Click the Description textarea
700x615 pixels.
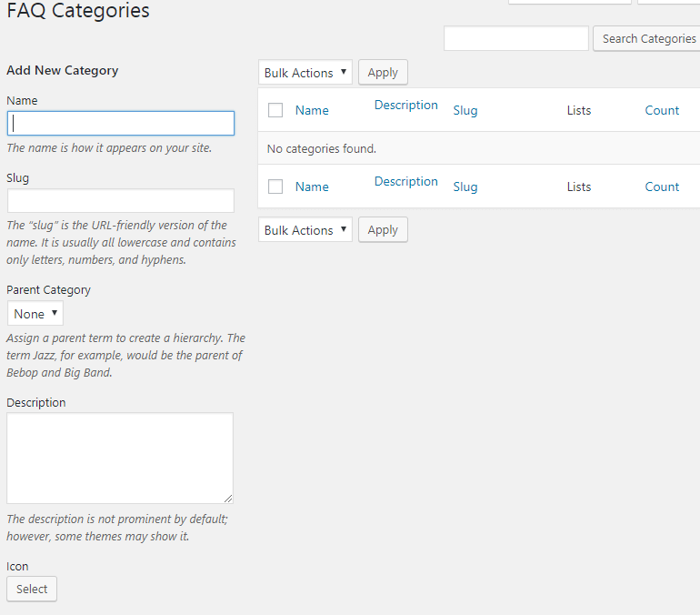click(120, 458)
